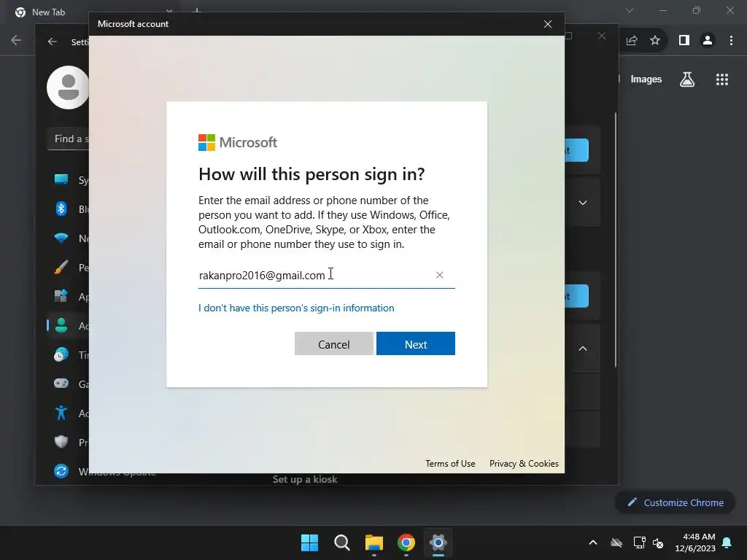Click the Next button in Microsoft dialog
Image resolution: width=747 pixels, height=560 pixels.
(x=415, y=344)
